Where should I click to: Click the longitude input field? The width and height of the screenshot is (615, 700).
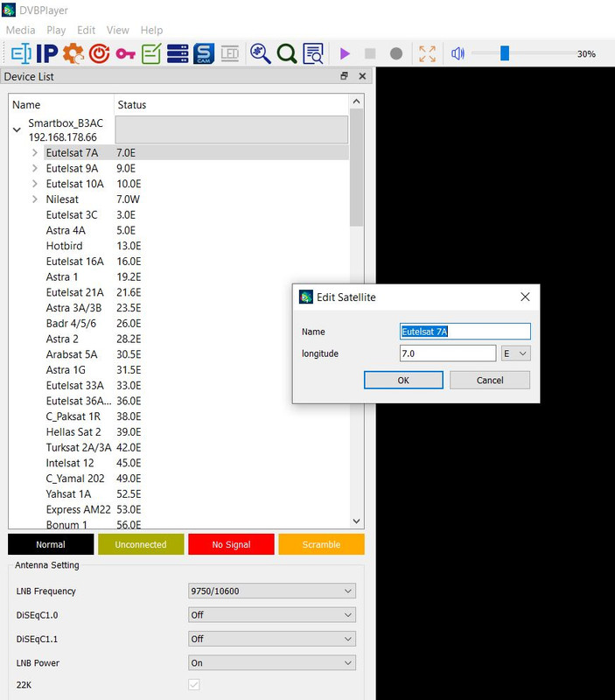[x=448, y=353]
